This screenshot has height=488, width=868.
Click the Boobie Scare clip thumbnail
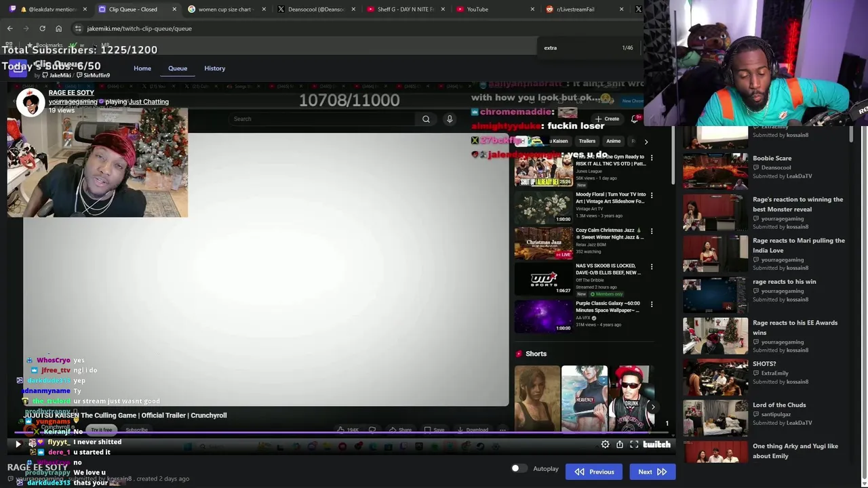[x=715, y=171]
